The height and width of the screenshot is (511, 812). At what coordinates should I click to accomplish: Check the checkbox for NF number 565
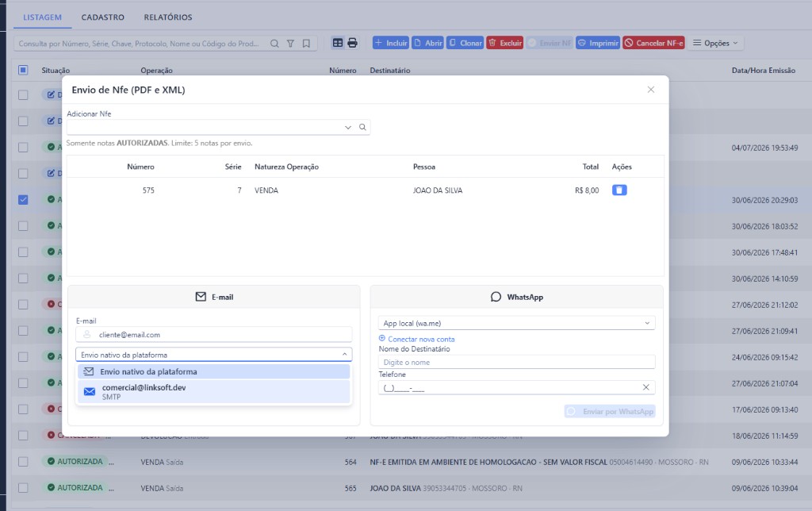(23, 488)
